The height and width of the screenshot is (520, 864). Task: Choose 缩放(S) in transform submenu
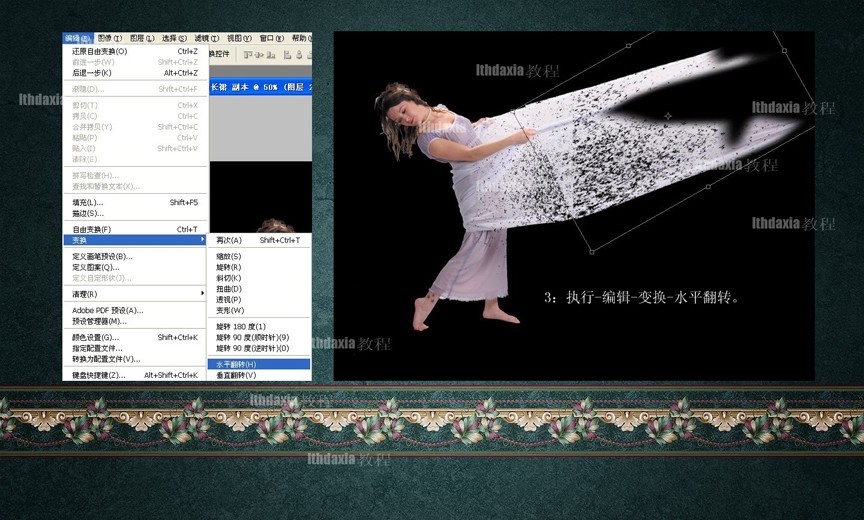pyautogui.click(x=259, y=256)
